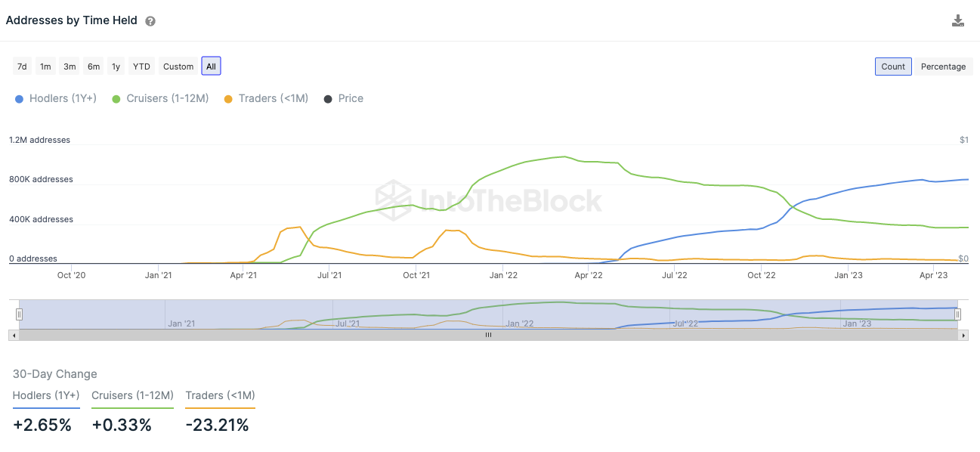
Task: Click the scrollbar left arrow
Action: 13,335
